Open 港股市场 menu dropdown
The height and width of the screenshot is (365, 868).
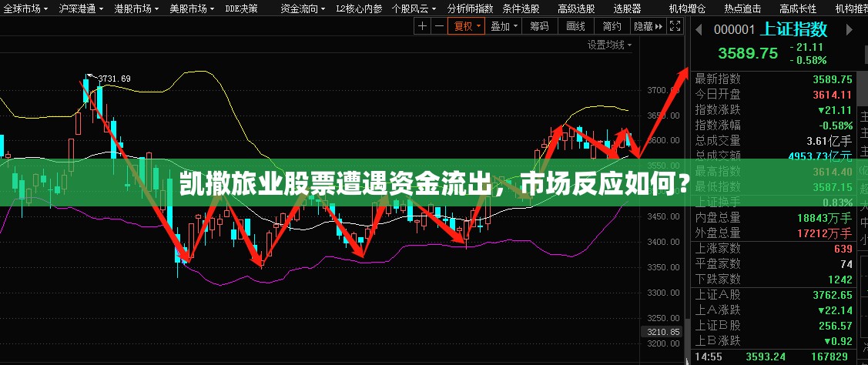(136, 8)
